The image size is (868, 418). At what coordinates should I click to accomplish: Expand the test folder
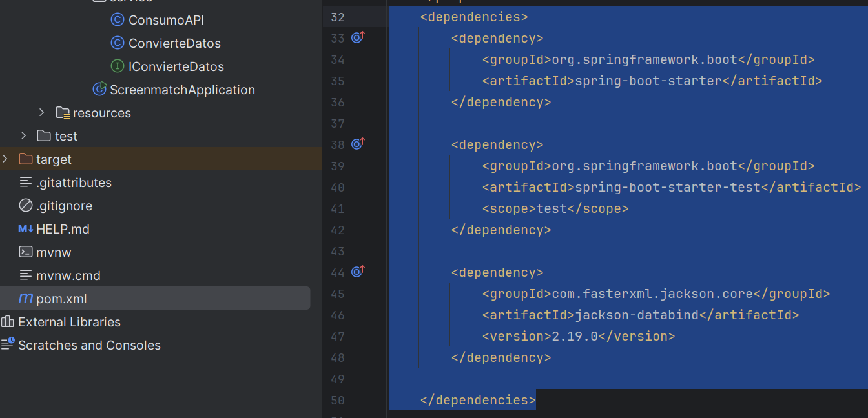[x=24, y=136]
